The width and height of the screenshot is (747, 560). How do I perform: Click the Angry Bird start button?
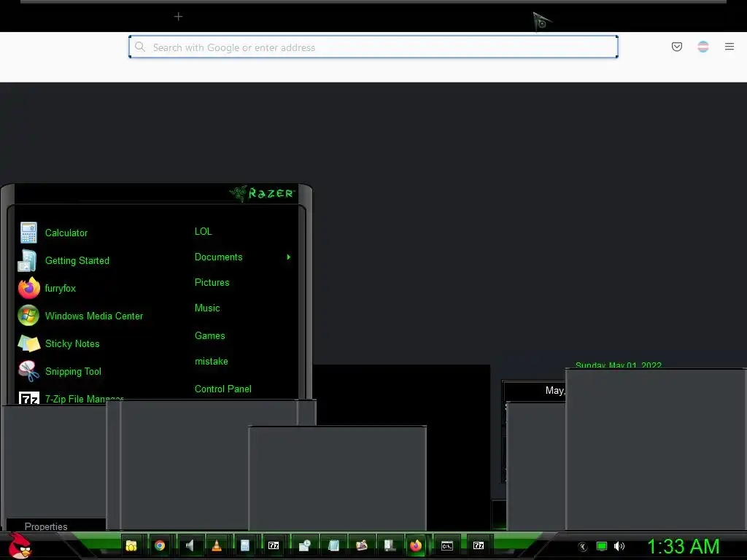20,545
